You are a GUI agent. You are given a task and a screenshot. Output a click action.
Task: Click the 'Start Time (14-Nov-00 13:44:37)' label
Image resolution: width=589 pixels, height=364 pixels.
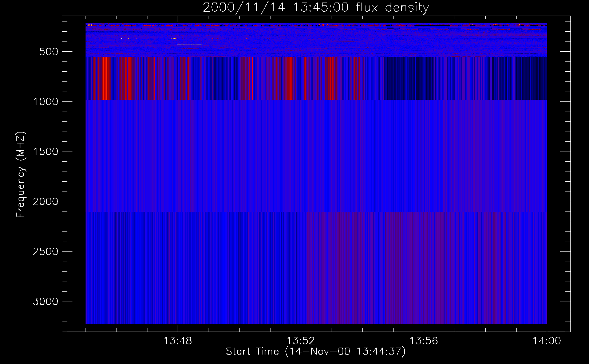click(x=316, y=352)
